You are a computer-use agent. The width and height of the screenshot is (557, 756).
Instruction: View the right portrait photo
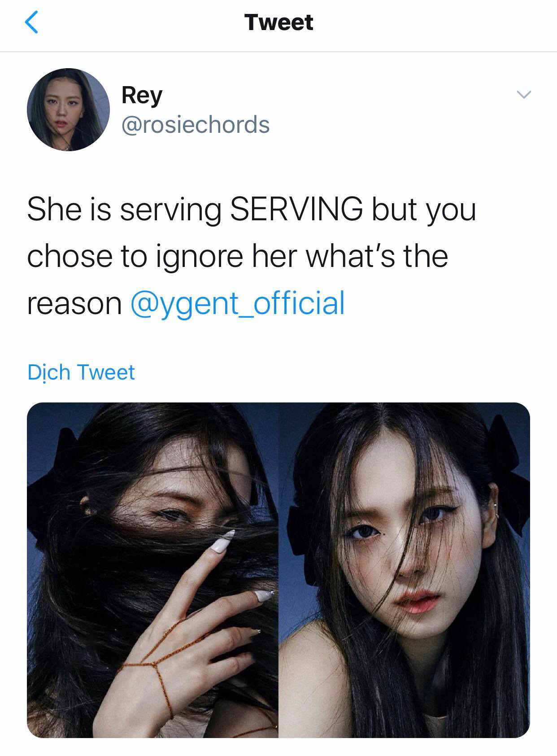(405, 570)
